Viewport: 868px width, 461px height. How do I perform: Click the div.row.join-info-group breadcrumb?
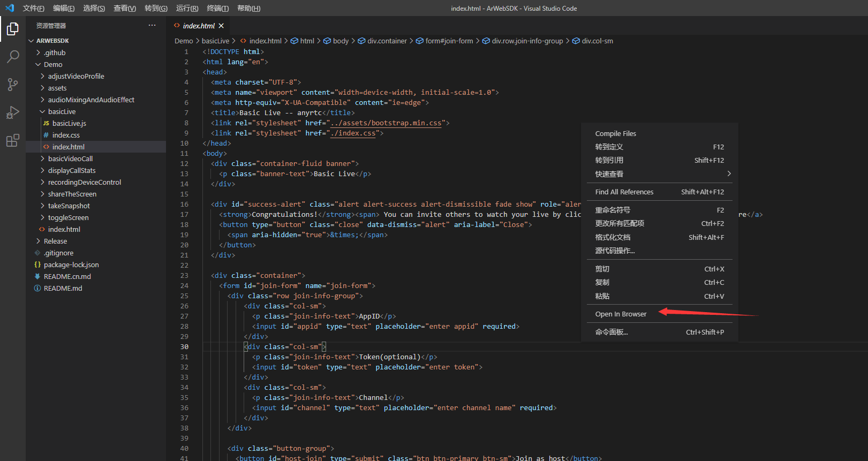click(x=527, y=41)
